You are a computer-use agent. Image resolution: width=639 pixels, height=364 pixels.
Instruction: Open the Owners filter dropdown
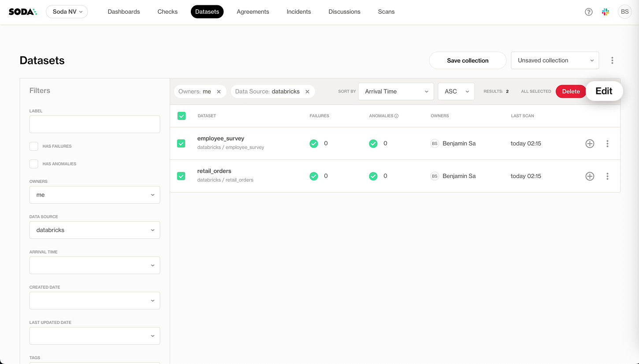point(95,195)
